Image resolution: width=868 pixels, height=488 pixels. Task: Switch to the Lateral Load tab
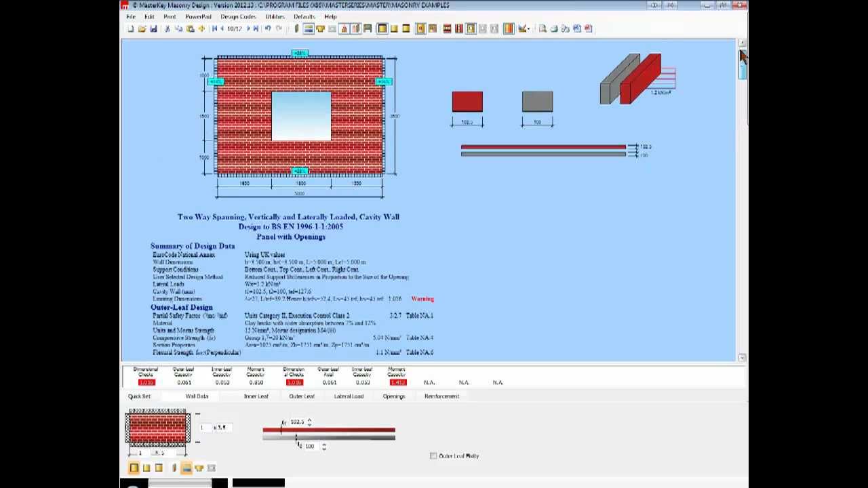349,396
